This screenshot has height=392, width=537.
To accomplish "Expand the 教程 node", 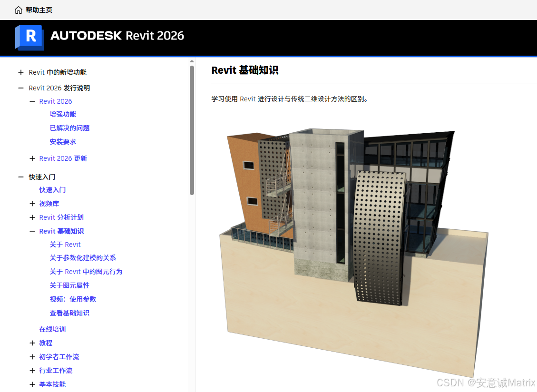I will (32, 343).
